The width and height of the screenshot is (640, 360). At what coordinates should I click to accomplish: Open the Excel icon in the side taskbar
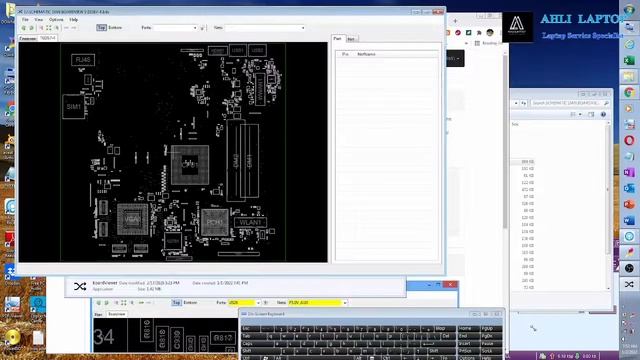pyautogui.click(x=629, y=61)
